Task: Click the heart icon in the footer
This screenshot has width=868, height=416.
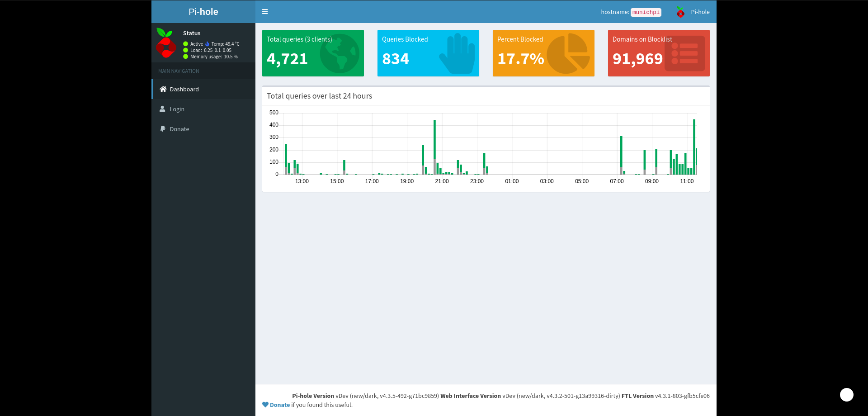Action: (x=265, y=405)
